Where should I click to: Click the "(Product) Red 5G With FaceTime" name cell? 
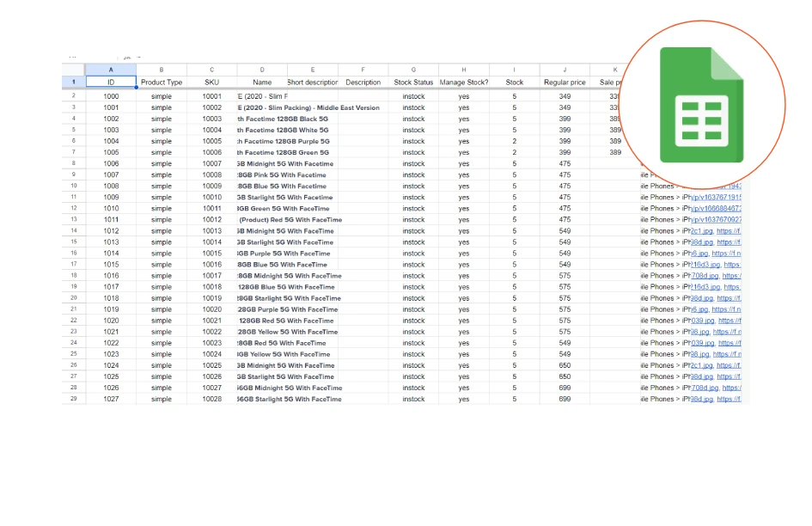(x=290, y=220)
